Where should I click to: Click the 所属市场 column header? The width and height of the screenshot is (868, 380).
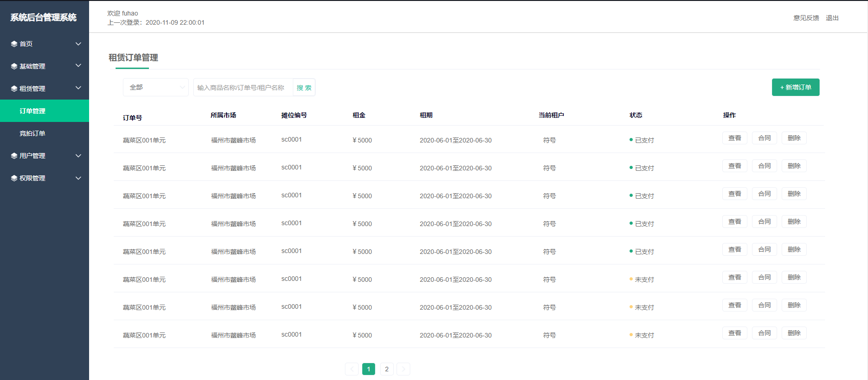[x=223, y=115]
